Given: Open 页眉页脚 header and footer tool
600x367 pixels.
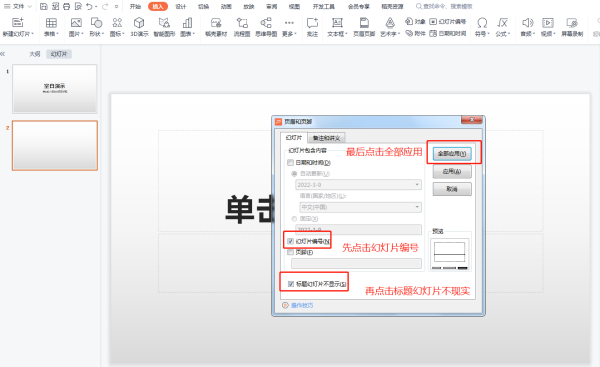Looking at the screenshot, I should tap(364, 27).
